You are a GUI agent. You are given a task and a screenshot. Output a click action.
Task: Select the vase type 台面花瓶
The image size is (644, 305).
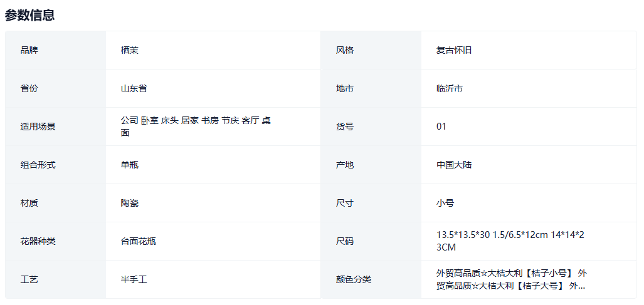pyautogui.click(x=138, y=241)
